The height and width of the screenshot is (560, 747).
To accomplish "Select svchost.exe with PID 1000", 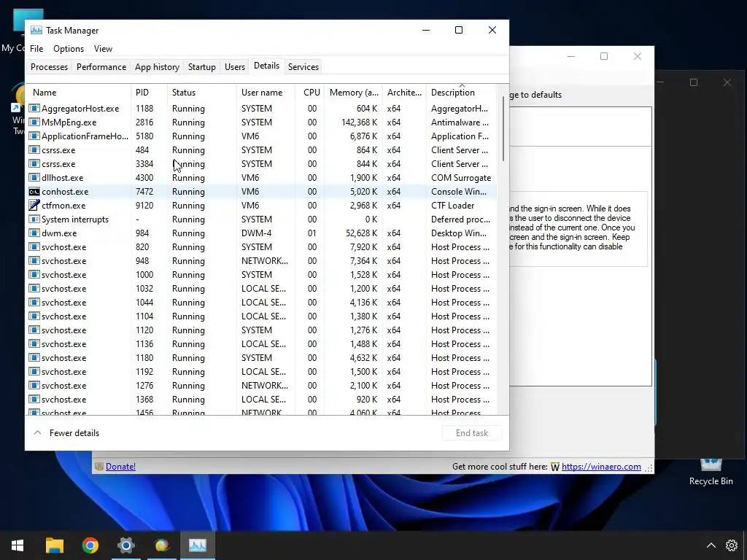I will pos(262,275).
